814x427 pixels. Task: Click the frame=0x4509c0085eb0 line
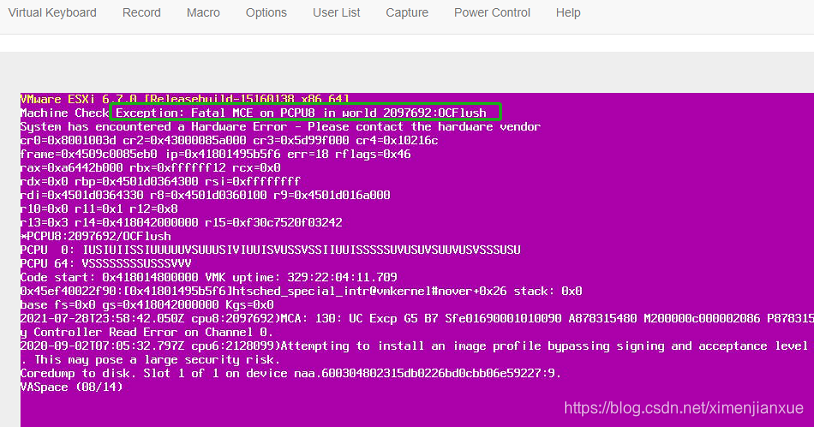pos(215,154)
